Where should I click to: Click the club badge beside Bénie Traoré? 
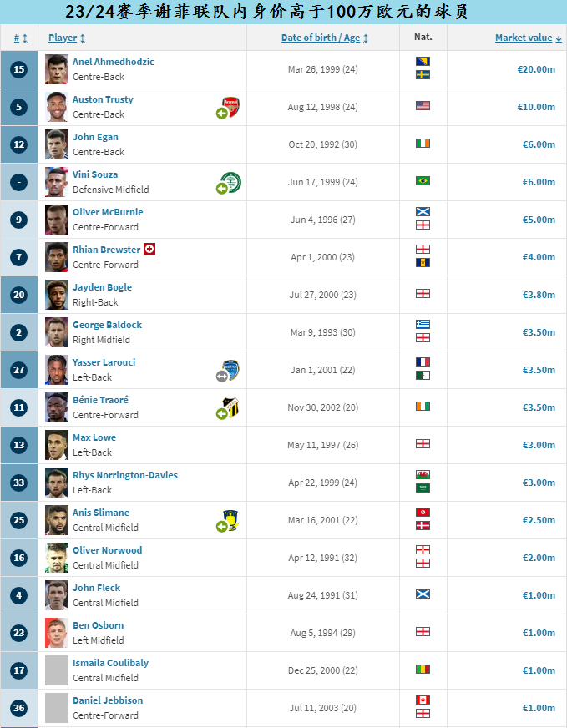pos(230,407)
